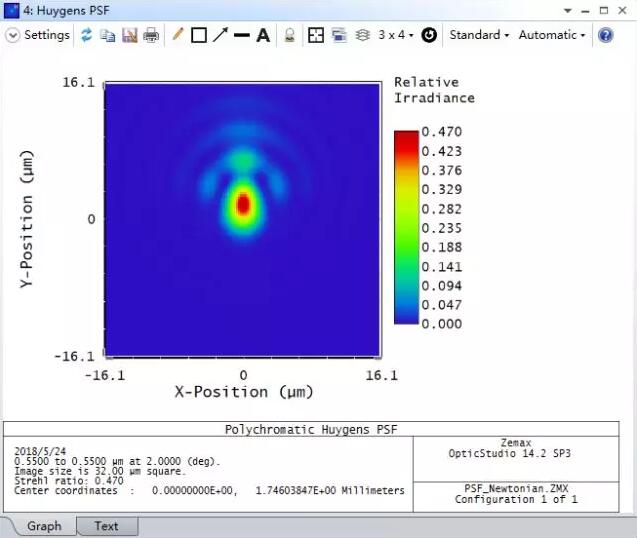Click the lock window icon
The image size is (637, 538).
tap(289, 35)
